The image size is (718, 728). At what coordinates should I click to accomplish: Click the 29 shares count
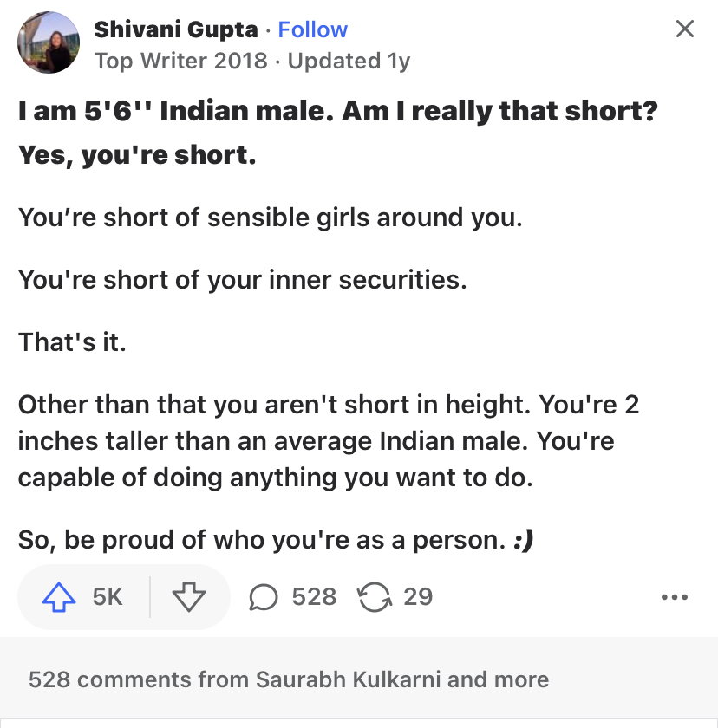pyautogui.click(x=418, y=597)
